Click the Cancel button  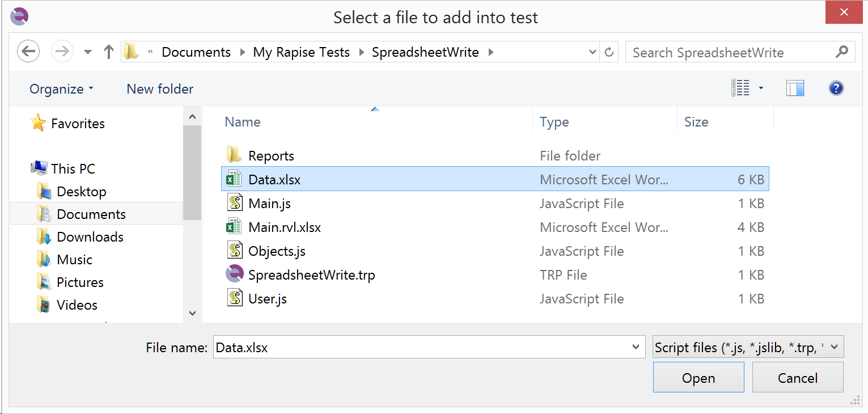(x=797, y=378)
